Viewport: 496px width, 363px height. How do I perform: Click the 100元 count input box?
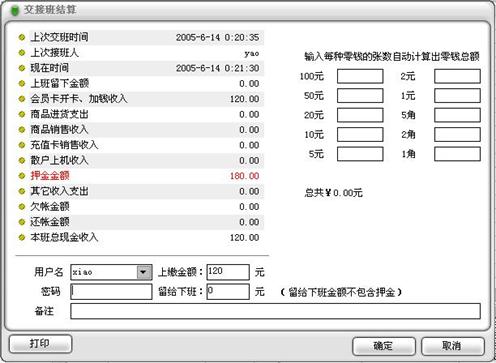click(x=360, y=76)
